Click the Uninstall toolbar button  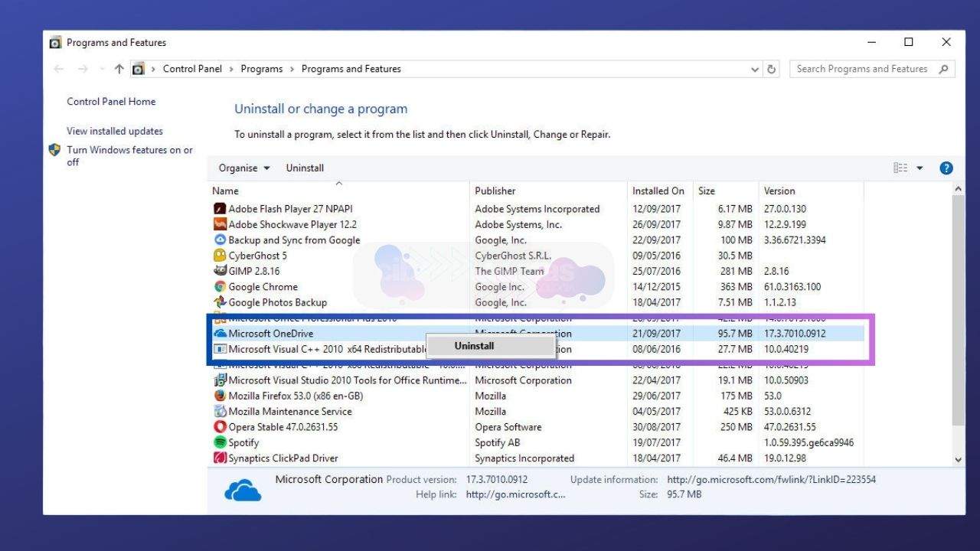305,168
